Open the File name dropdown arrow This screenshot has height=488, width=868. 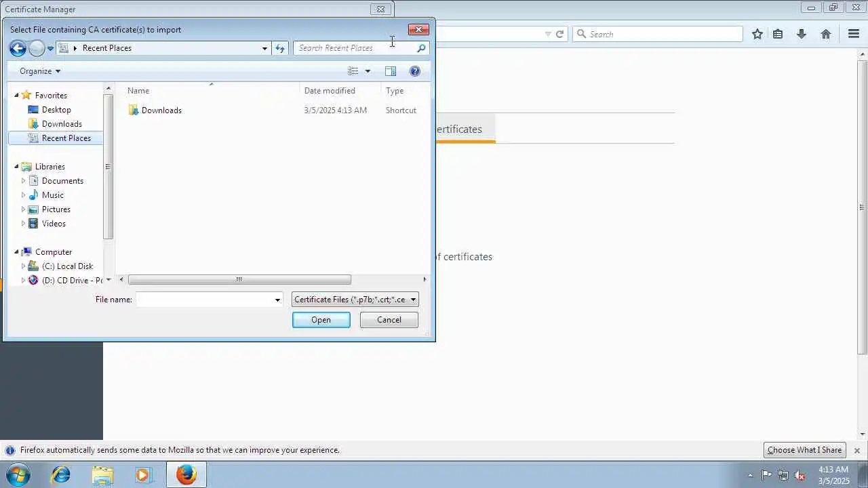277,300
